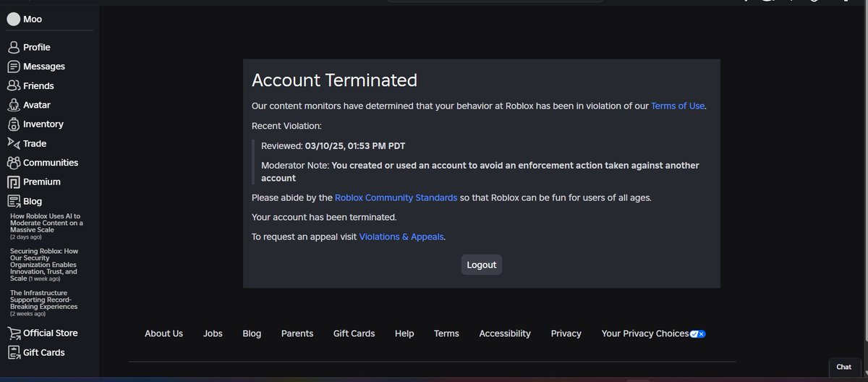The image size is (868, 382).
Task: Open the Inventory backpack icon
Action: tap(13, 124)
